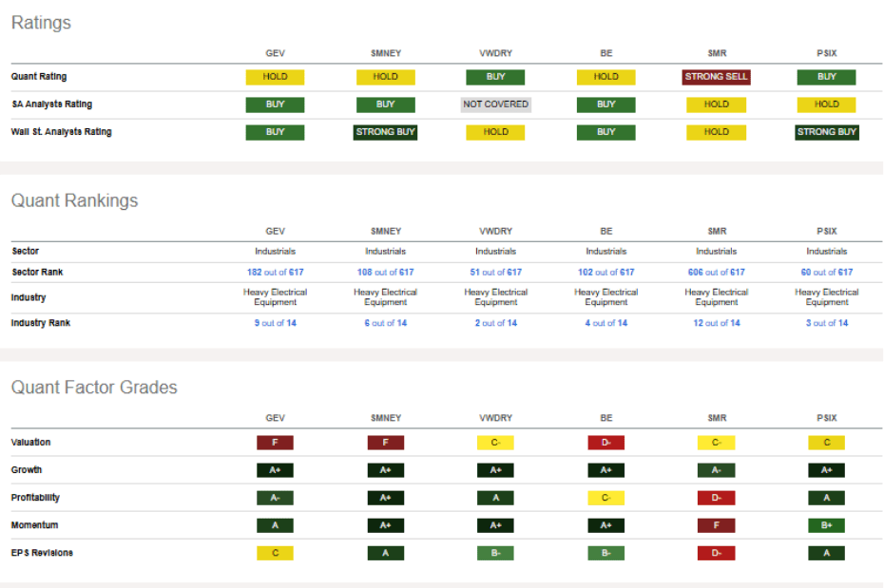The height and width of the screenshot is (588, 884).
Task: Click the Wall St. Analysts Rating row label
Action: pos(61,132)
